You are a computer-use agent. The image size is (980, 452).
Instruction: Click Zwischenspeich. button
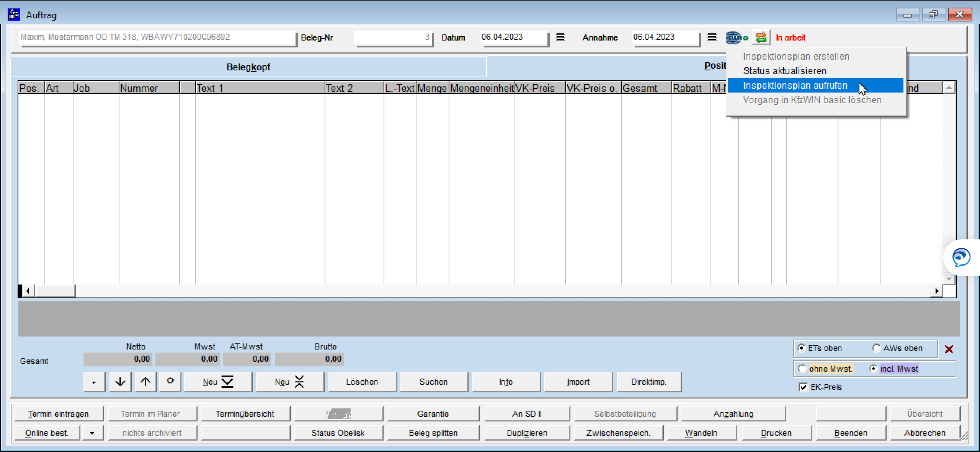pos(618,433)
